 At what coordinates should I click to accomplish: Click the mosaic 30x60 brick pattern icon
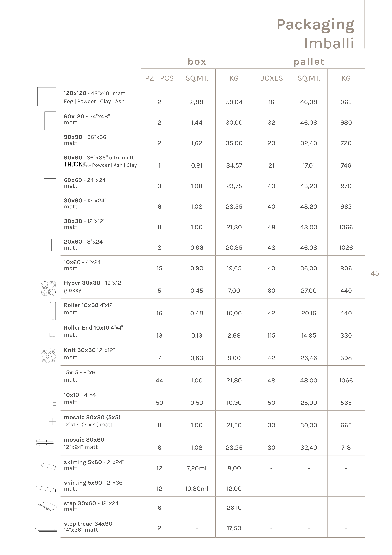pyautogui.click(x=46, y=443)
